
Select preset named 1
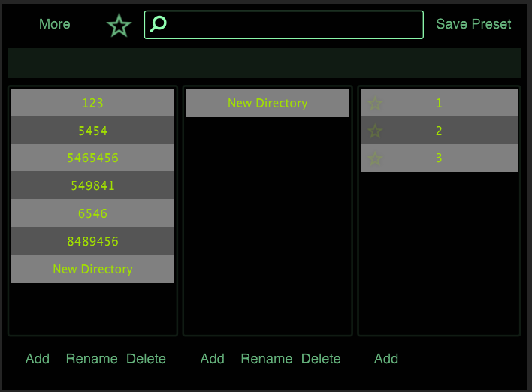[439, 103]
